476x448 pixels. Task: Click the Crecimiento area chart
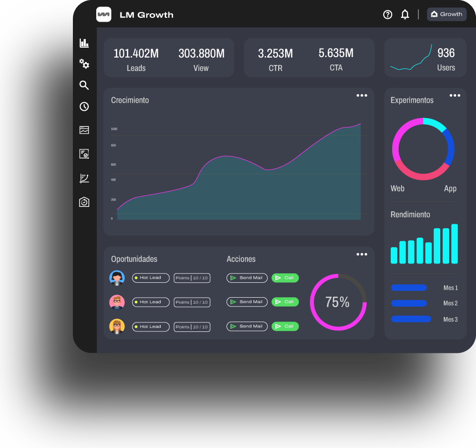point(239,172)
